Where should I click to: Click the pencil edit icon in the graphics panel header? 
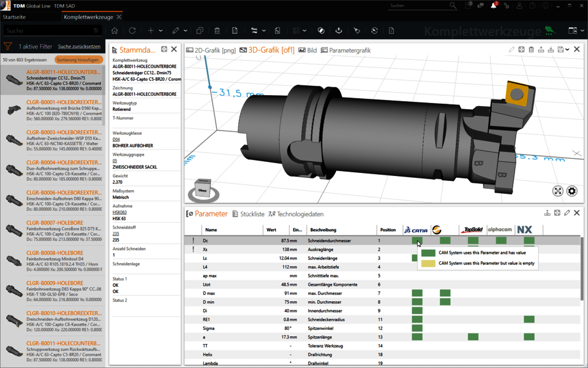pyautogui.click(x=511, y=49)
